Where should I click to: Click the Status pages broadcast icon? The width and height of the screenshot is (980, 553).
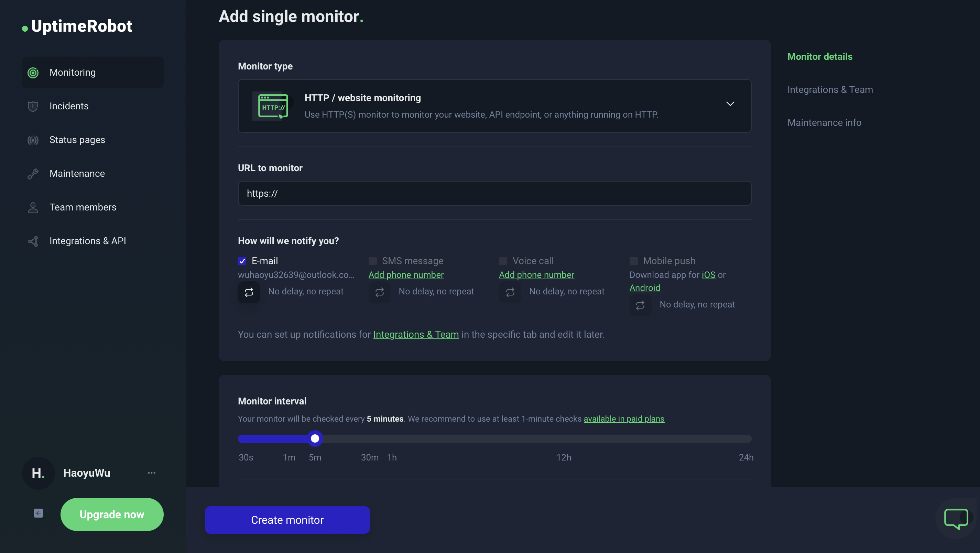point(33,140)
